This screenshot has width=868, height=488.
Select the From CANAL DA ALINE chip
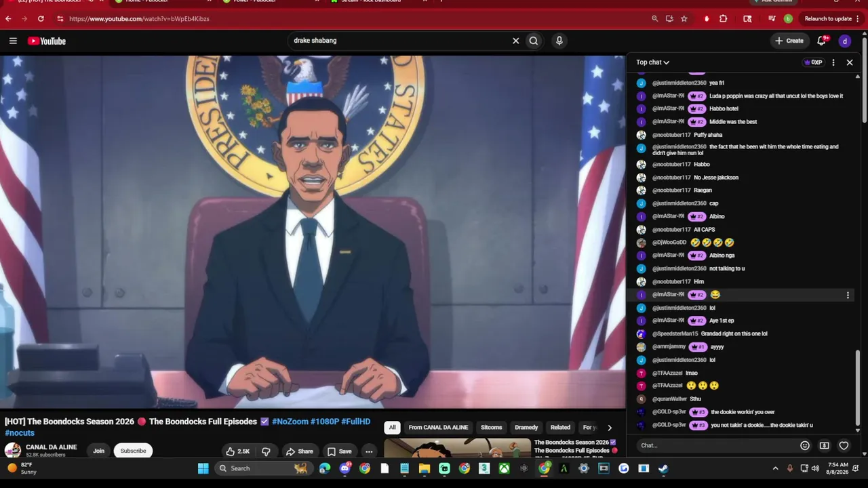(438, 428)
